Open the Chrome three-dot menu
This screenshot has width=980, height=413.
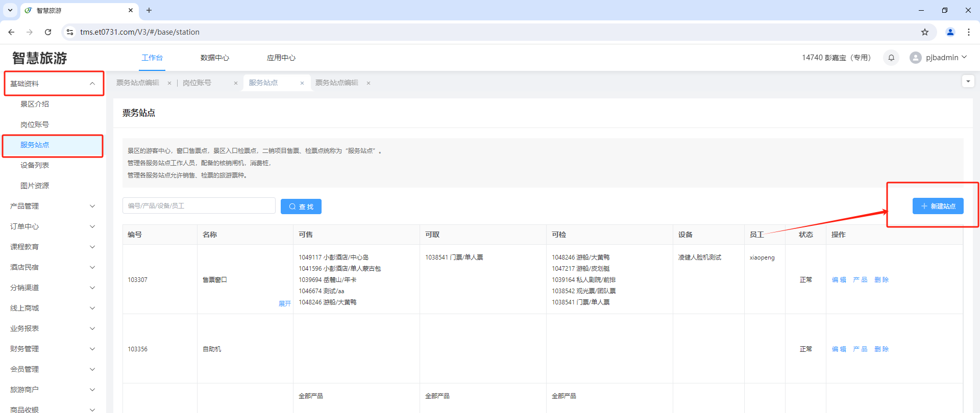coord(969,32)
